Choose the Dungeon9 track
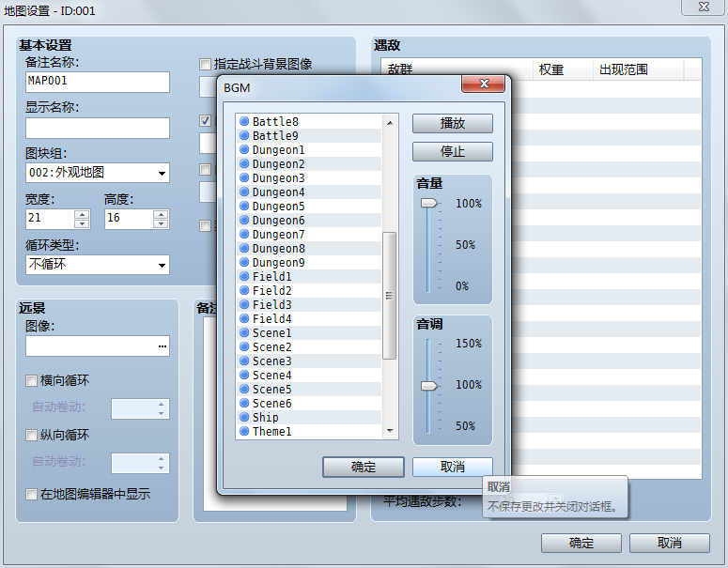Screen dimensions: 728x568 coord(309,262)
